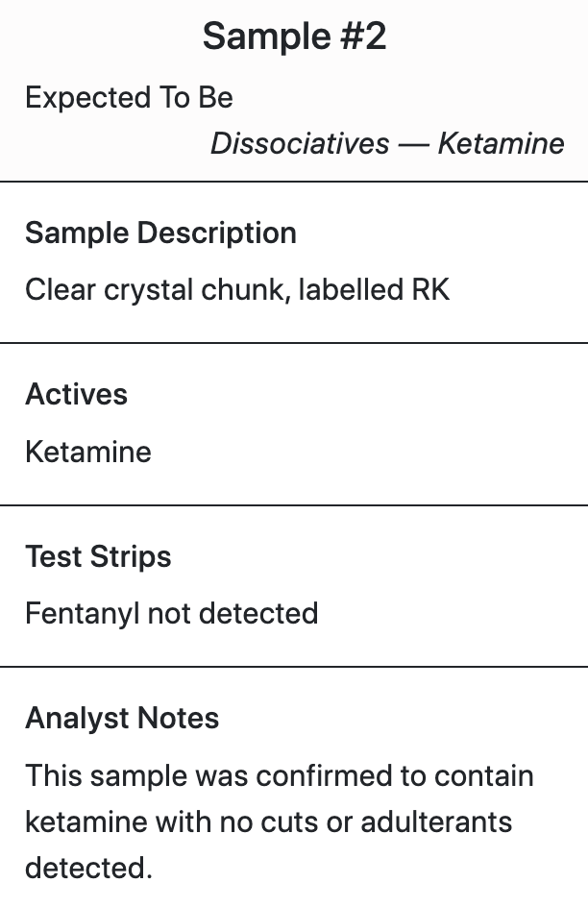The image size is (588, 907).
Task: Click the Test Strips heading
Action: [x=98, y=556]
